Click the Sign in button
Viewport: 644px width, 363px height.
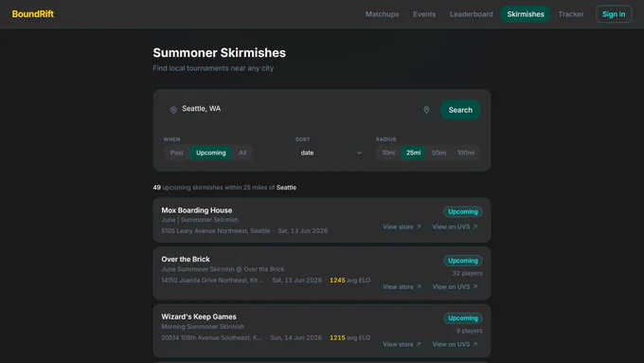pyautogui.click(x=614, y=14)
